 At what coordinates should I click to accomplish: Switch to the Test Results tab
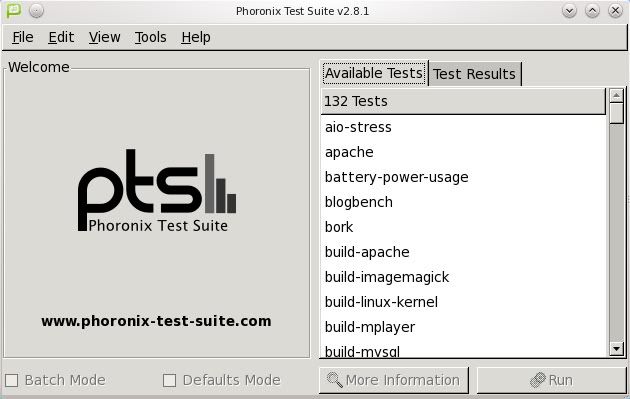[475, 74]
